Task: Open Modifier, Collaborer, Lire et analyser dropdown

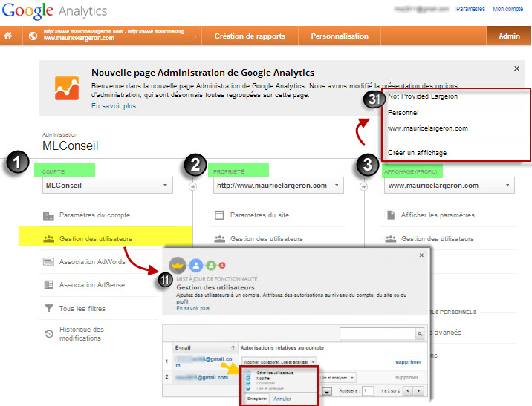Action: (x=279, y=362)
